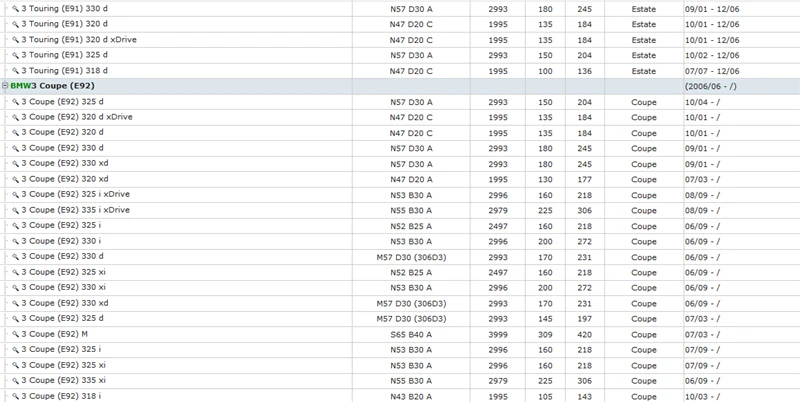Click engine code N43 B20 A

[411, 396]
